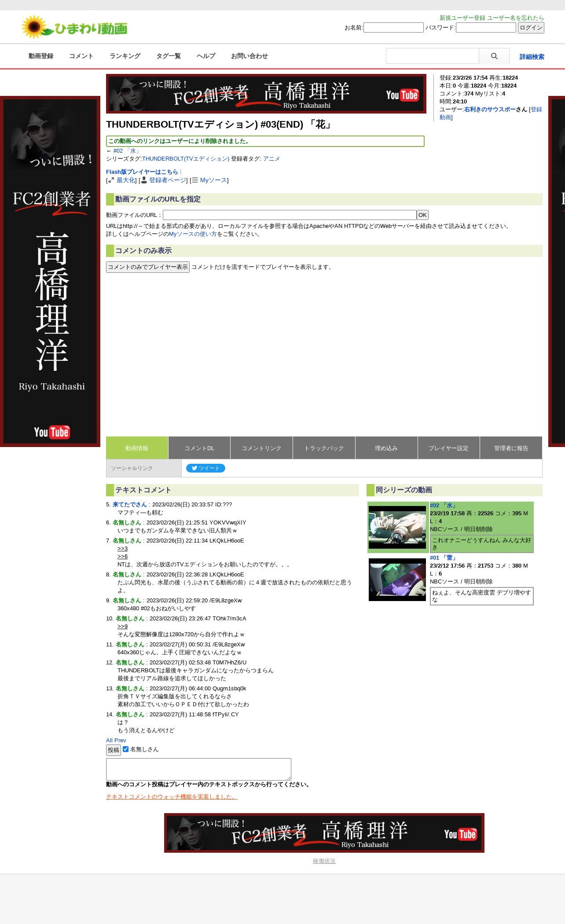Switch to the トラックバック tab

pos(324,448)
